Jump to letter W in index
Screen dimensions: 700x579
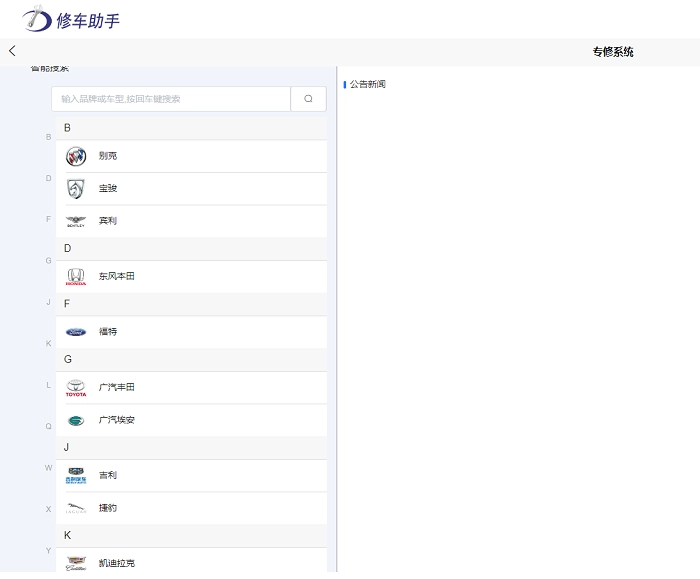tap(48, 468)
